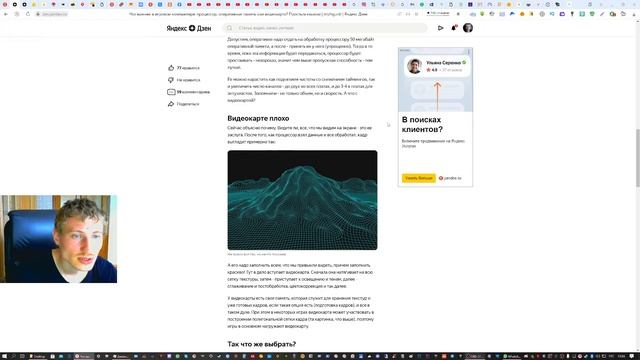Click the Share arrow icon beside the article

[x=171, y=104]
